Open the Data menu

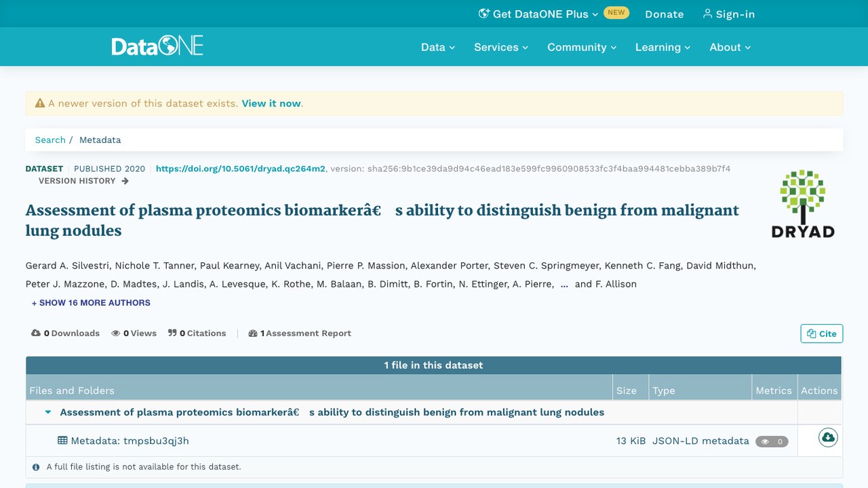(438, 47)
